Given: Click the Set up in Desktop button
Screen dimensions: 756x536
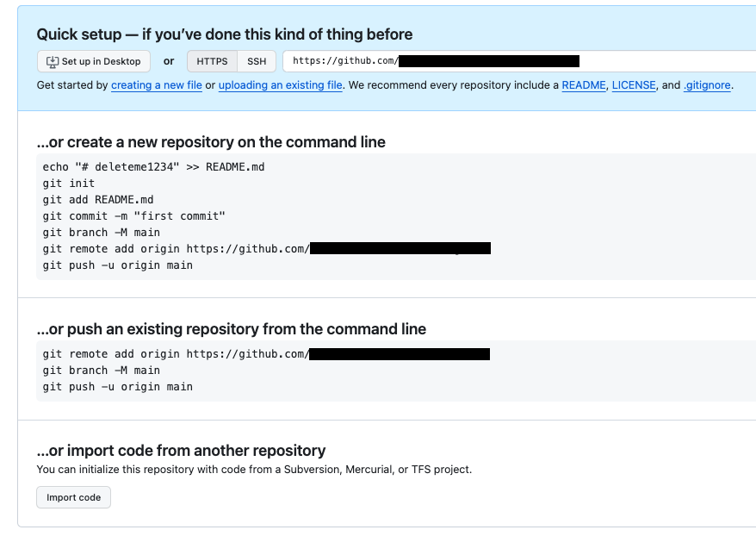Looking at the screenshot, I should pyautogui.click(x=93, y=61).
